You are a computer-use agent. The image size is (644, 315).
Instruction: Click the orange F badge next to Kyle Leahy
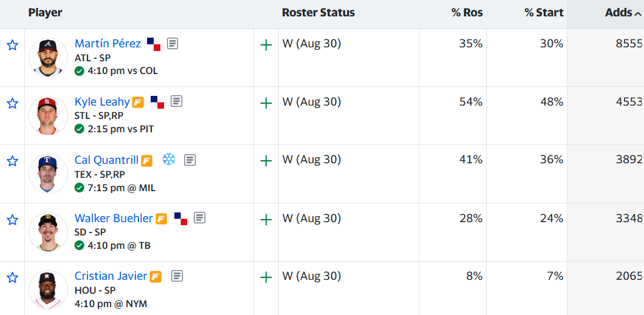tap(138, 102)
